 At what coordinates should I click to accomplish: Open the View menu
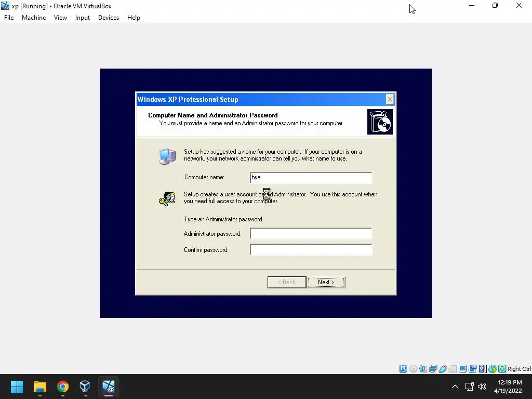click(60, 18)
